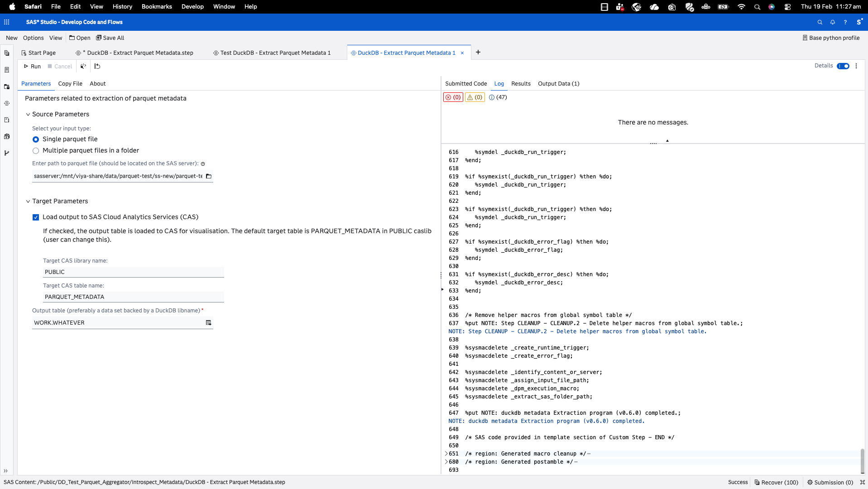Click the search icon in blue header

pyautogui.click(x=820, y=22)
